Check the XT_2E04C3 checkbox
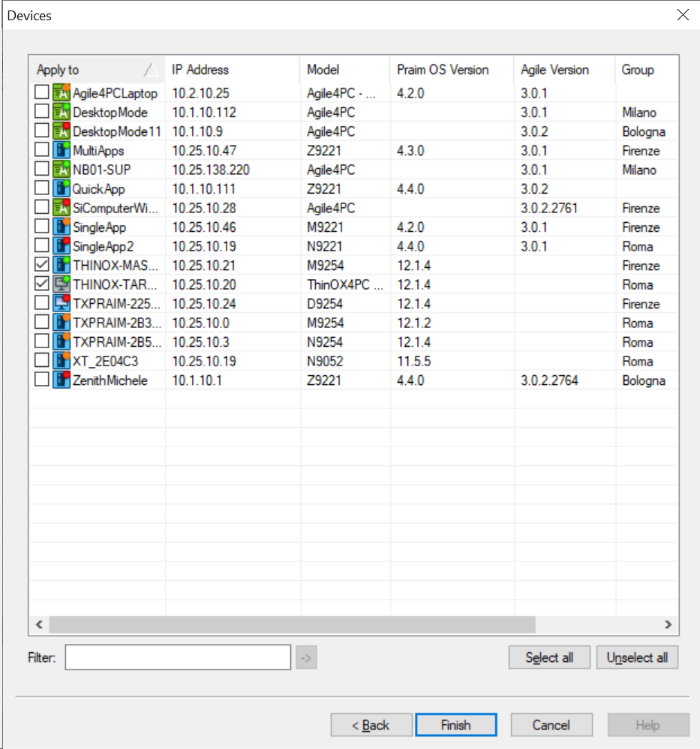 point(41,359)
